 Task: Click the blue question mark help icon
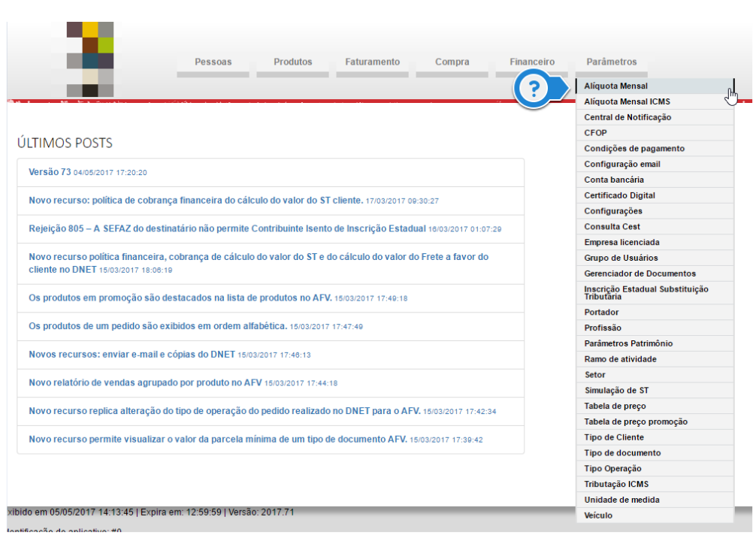tap(534, 89)
